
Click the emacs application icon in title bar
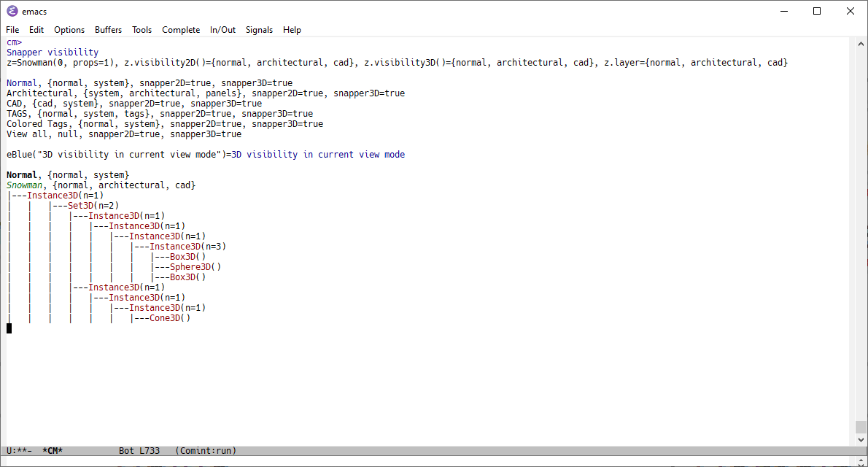pos(12,11)
